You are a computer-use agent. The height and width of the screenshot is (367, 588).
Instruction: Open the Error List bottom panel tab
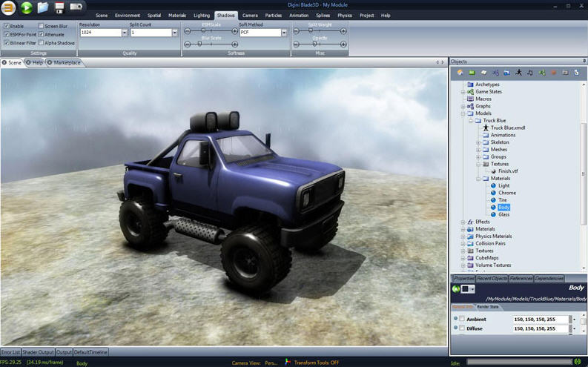[10, 352]
